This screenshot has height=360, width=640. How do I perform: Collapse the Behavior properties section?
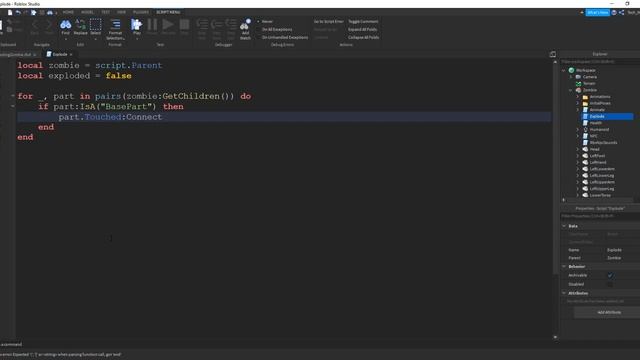tap(564, 267)
